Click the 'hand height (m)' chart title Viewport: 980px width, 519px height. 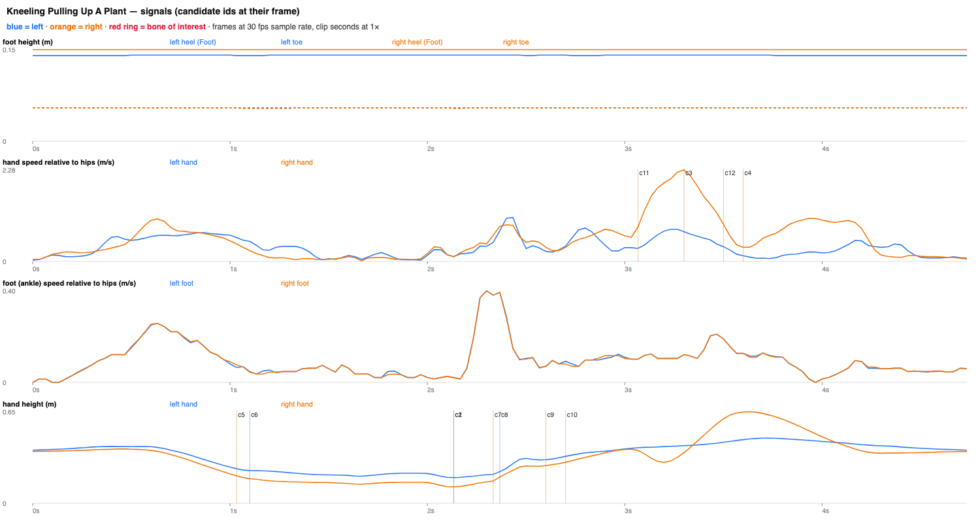point(29,405)
